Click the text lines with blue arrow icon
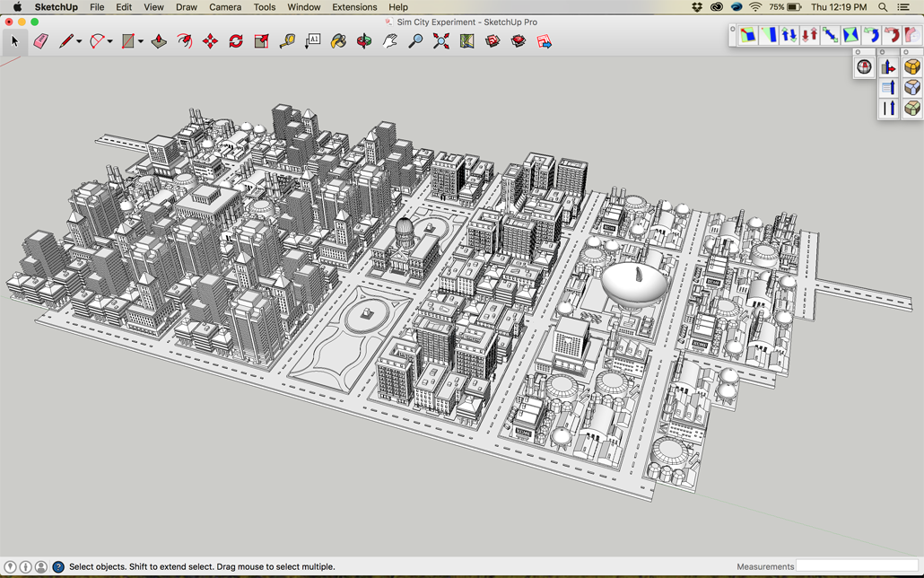The width and height of the screenshot is (924, 578). (888, 88)
